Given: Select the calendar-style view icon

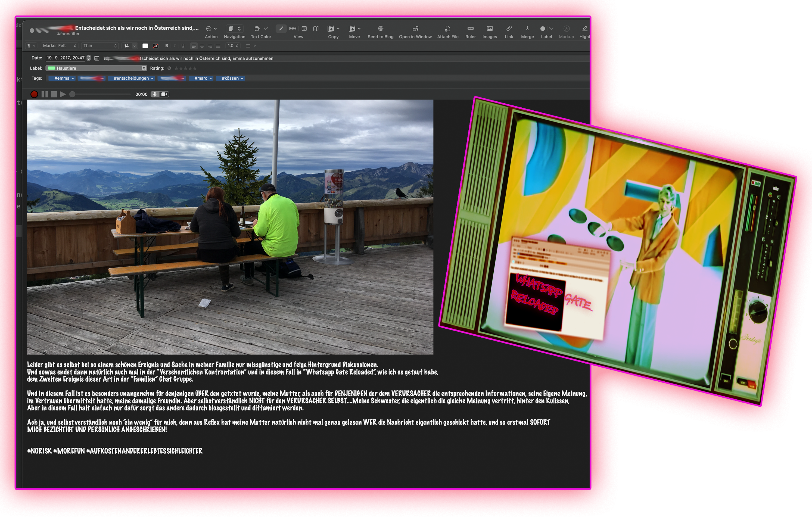Looking at the screenshot, I should pyautogui.click(x=304, y=29).
